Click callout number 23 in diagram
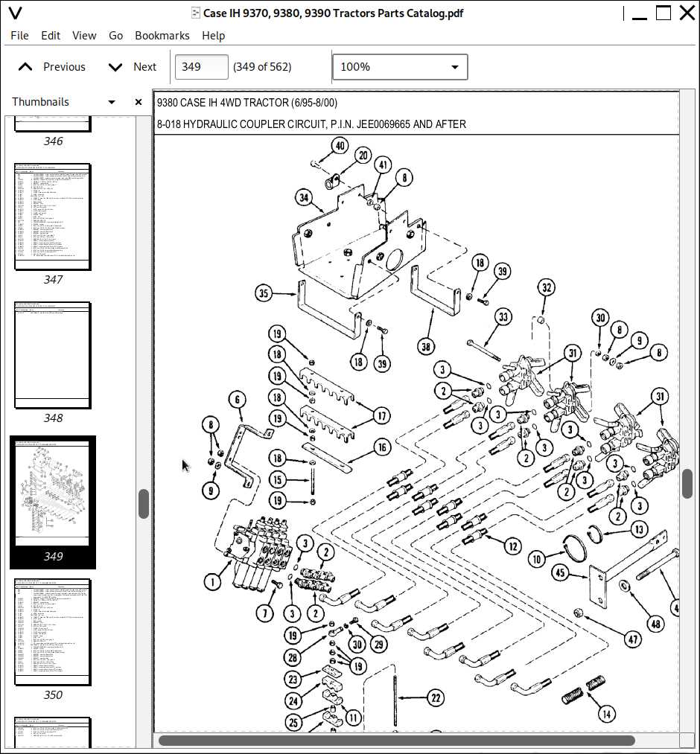Screen dimensions: 700x754 [293, 679]
